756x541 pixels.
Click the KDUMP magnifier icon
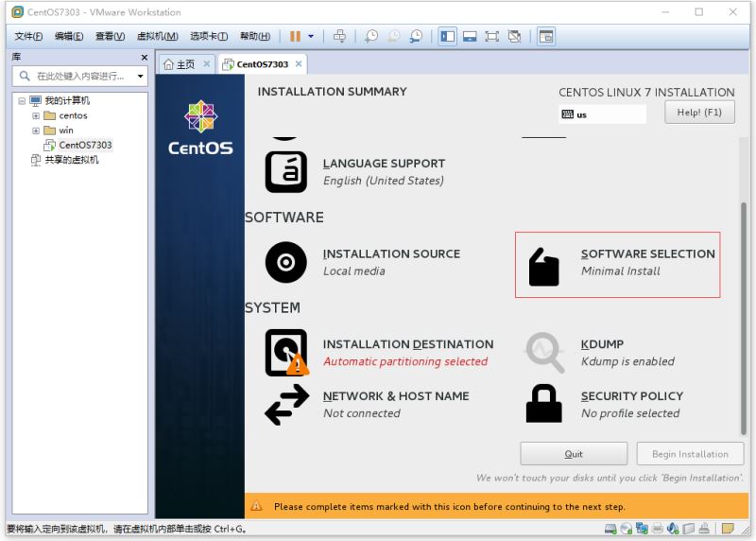click(543, 353)
